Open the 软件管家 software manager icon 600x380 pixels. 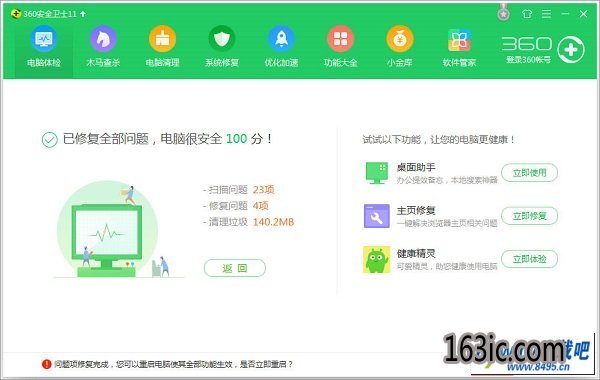[459, 40]
